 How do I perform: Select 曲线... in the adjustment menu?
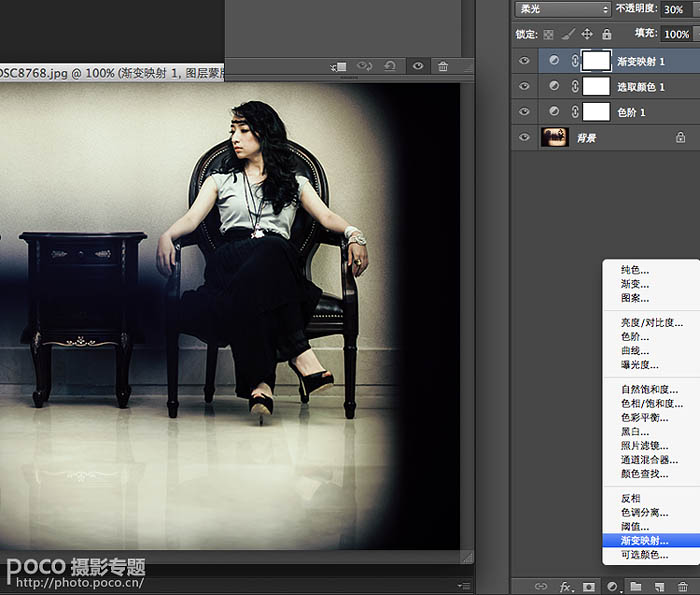[634, 351]
